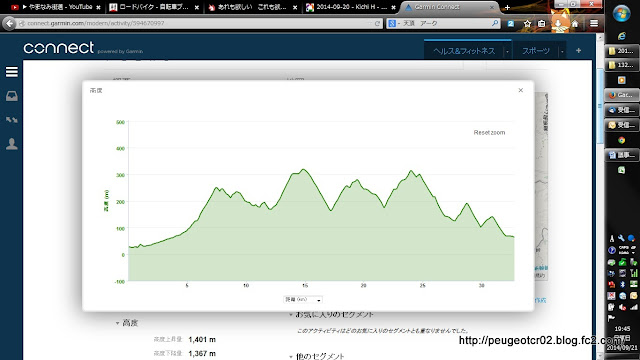This screenshot has height=360, width=640.
Task: Open the bookmarks list icon
Action: tap(541, 24)
